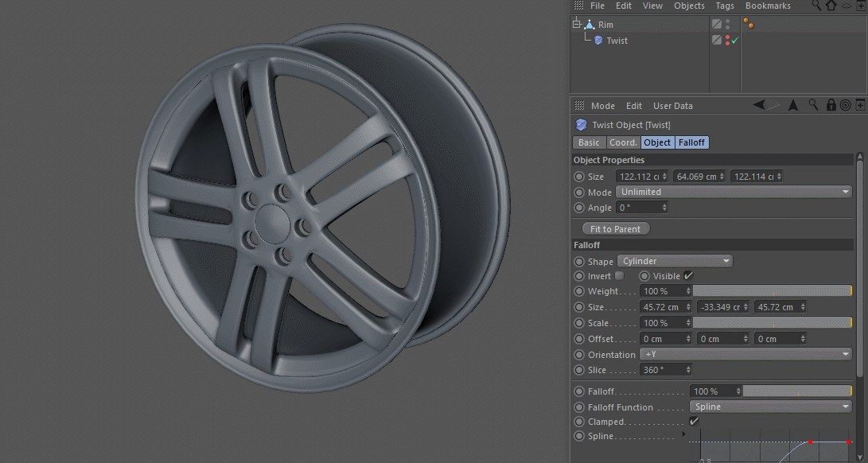Click the back arrow in Attribute Manager
The image size is (868, 463).
coord(761,105)
